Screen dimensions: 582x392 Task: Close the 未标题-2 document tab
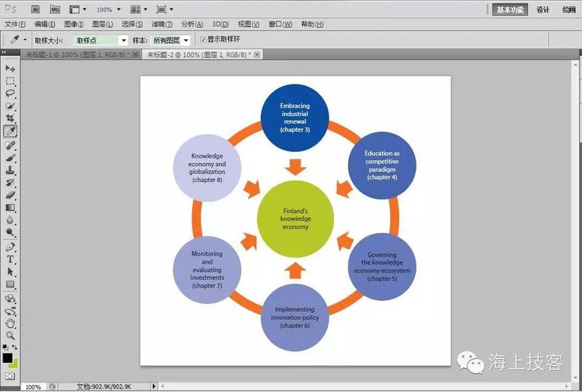[256, 55]
